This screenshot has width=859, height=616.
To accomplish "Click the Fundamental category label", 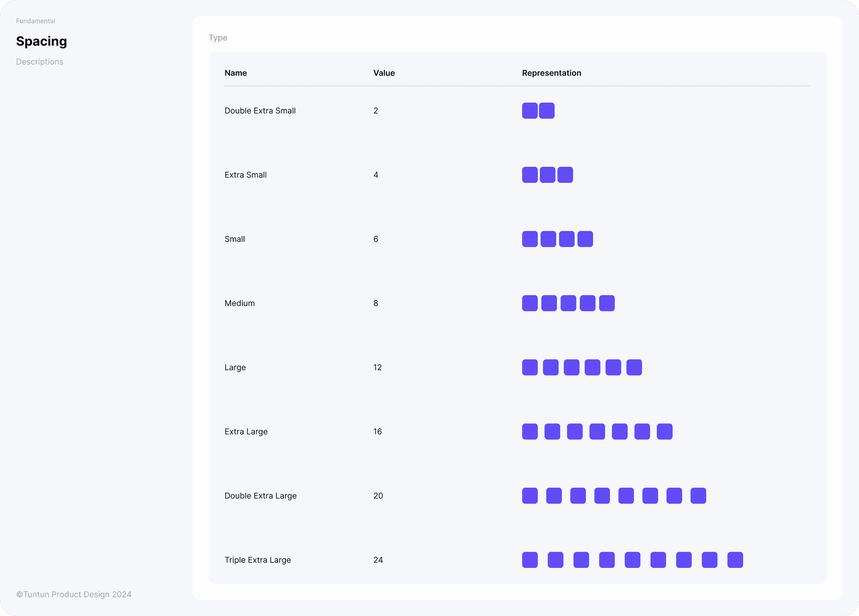I will 35,21.
